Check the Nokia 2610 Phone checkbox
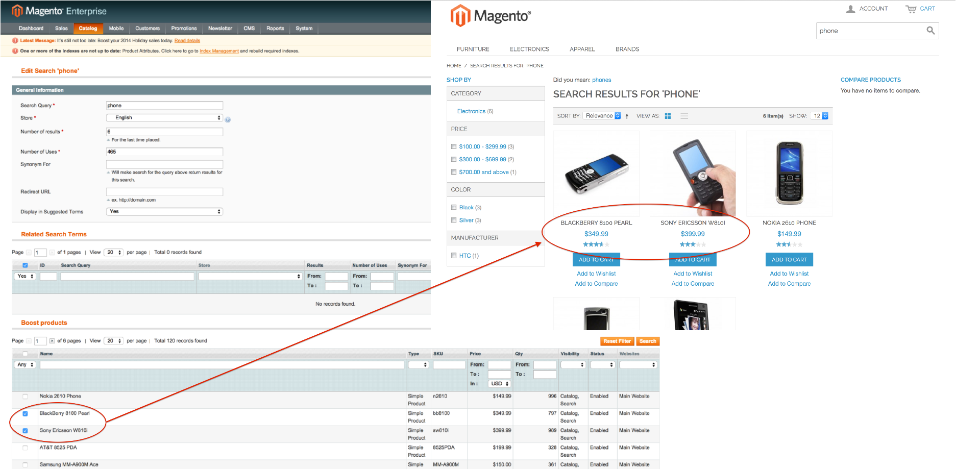 25,397
